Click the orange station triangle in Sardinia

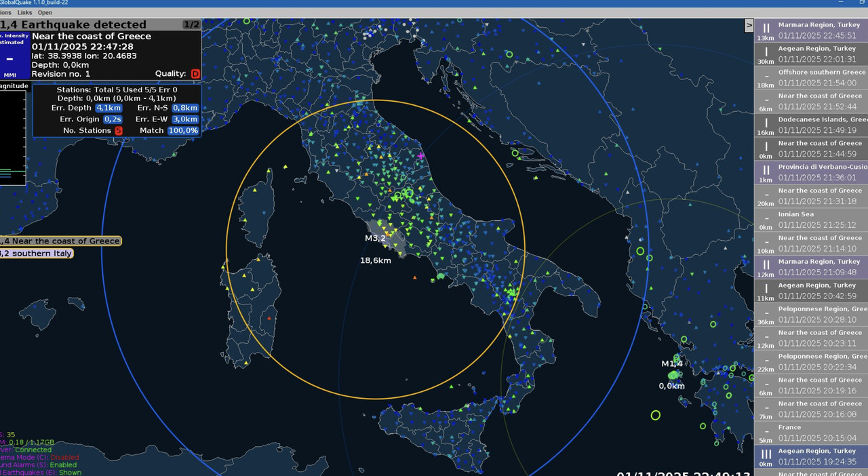click(269, 318)
